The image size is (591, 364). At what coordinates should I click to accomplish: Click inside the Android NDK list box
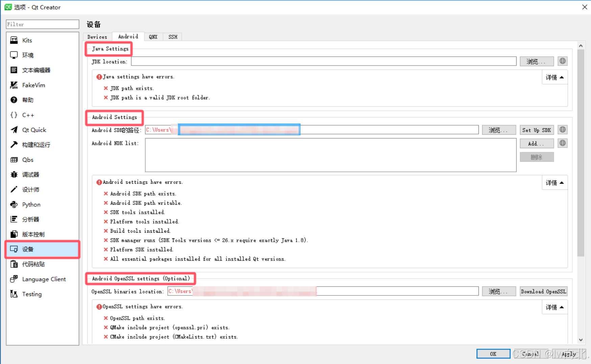point(331,155)
